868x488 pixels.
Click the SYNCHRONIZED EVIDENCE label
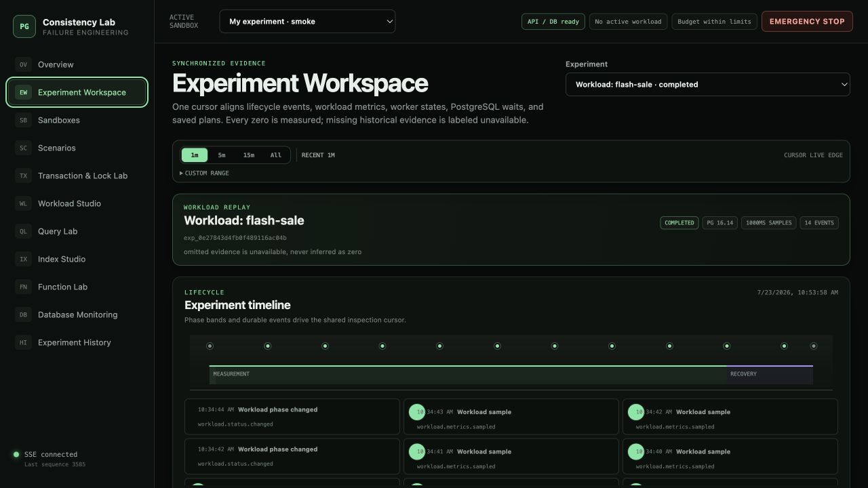pos(219,63)
